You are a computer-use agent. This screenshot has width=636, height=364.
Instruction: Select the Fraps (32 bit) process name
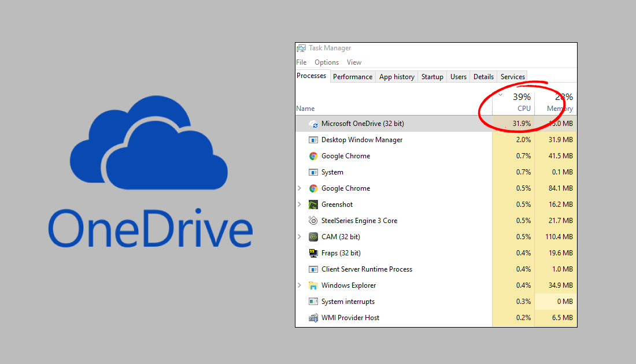[341, 253]
